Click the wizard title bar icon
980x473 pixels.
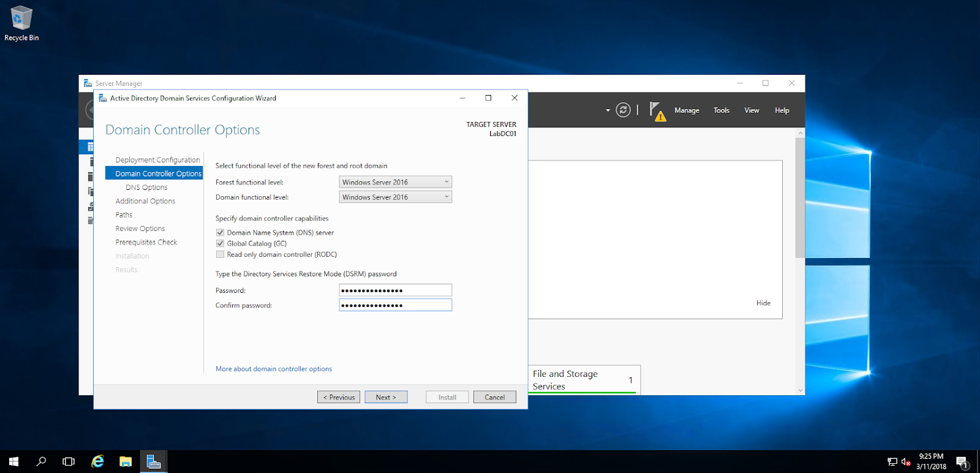pyautogui.click(x=103, y=98)
